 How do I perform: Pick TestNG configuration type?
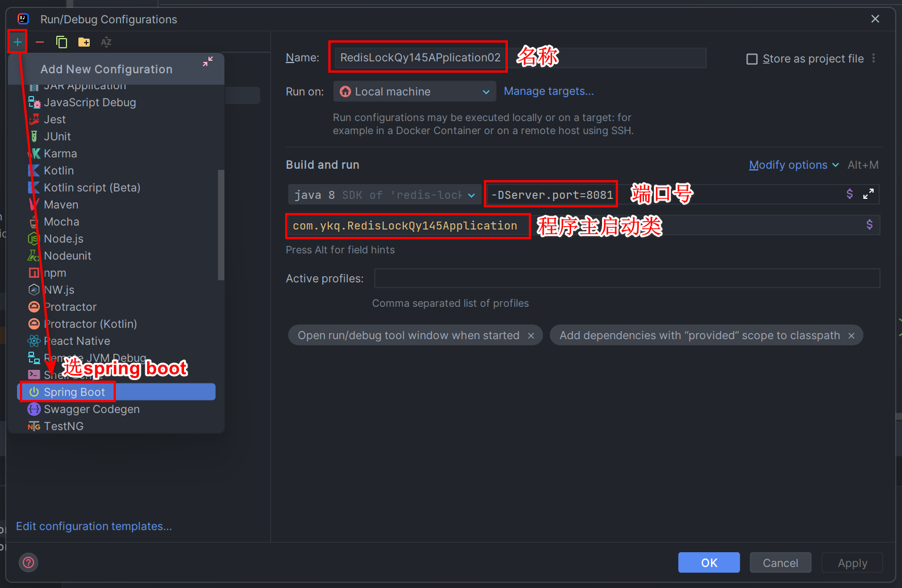(x=116, y=426)
